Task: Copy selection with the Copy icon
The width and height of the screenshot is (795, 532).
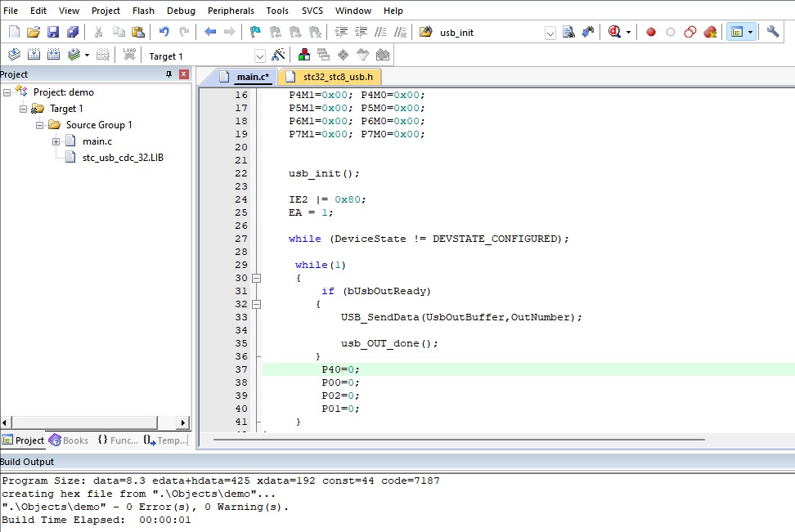Action: click(119, 32)
